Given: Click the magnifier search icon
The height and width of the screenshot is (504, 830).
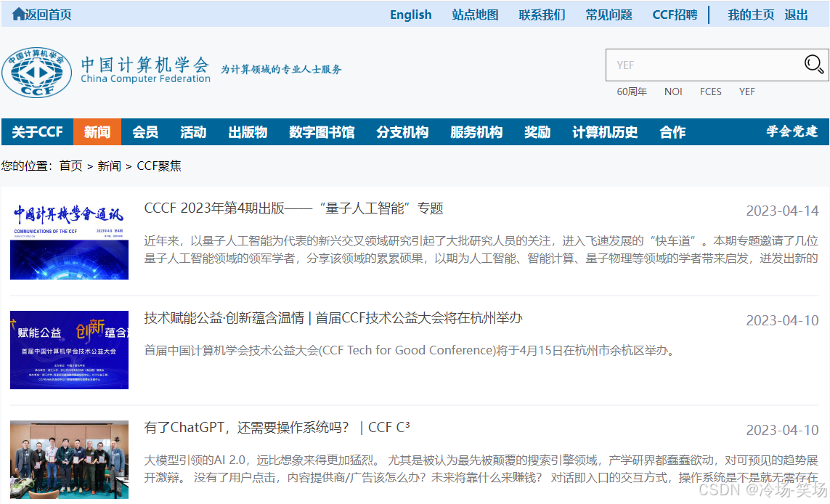Looking at the screenshot, I should pos(813,65).
